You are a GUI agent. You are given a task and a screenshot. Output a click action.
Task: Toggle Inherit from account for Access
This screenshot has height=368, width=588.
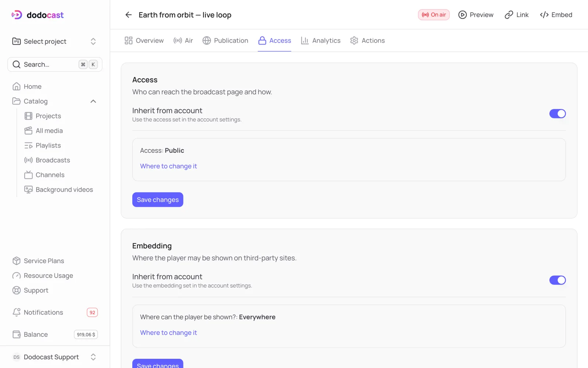coord(557,114)
